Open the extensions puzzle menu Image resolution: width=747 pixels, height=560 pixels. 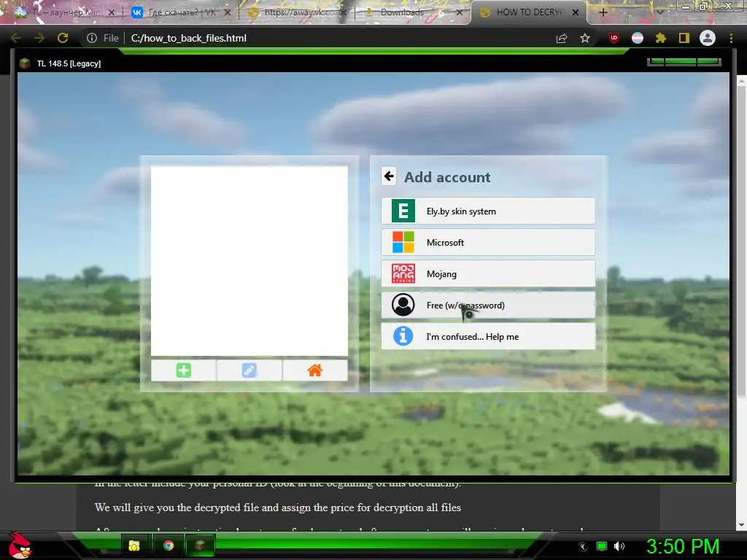point(661,38)
